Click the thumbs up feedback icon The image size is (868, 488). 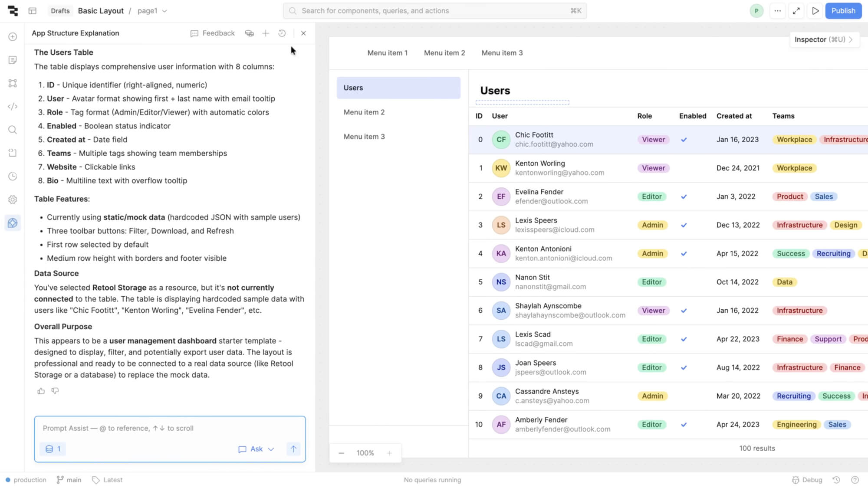pos(41,391)
